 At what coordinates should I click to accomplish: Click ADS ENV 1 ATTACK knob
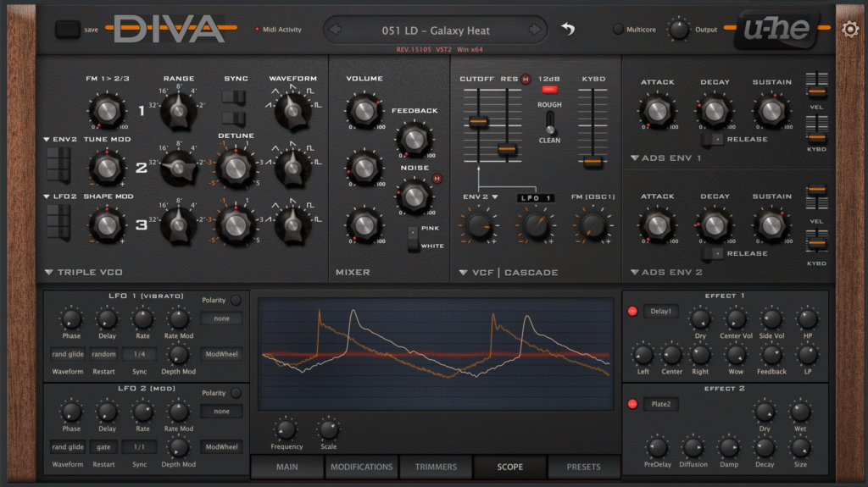coord(657,111)
